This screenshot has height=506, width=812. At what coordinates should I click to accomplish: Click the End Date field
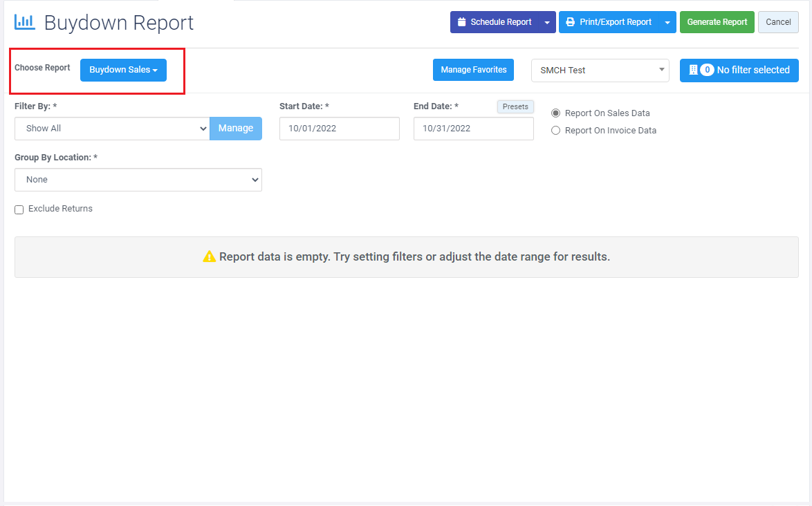(x=473, y=129)
